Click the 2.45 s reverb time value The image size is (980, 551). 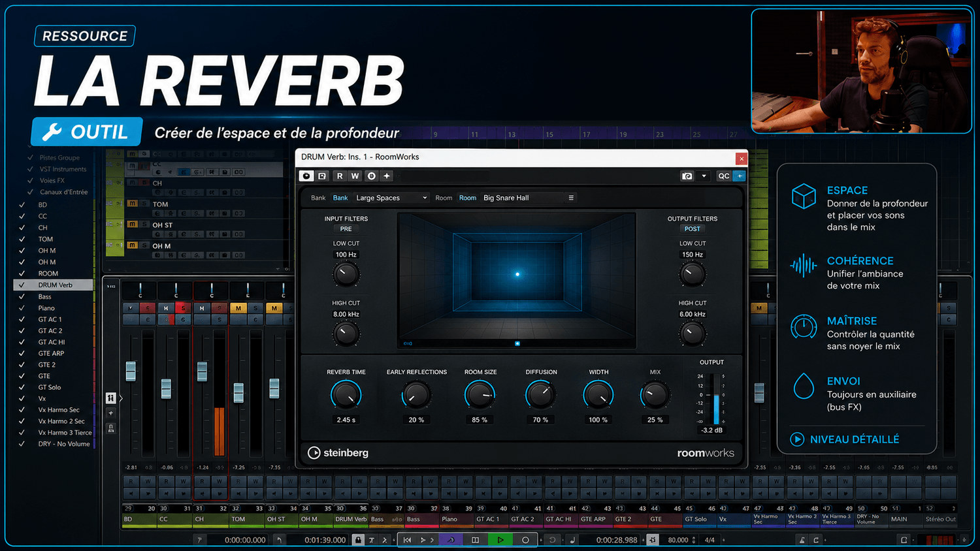(346, 420)
